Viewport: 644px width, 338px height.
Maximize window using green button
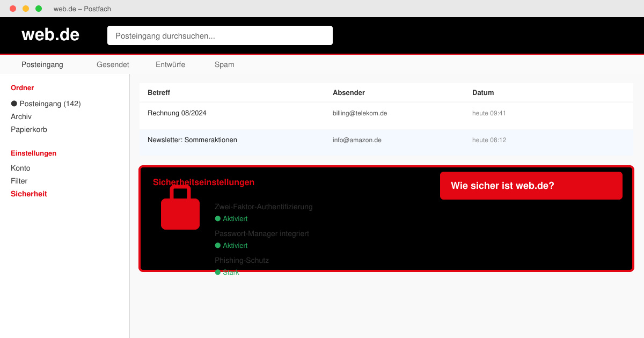tap(39, 9)
